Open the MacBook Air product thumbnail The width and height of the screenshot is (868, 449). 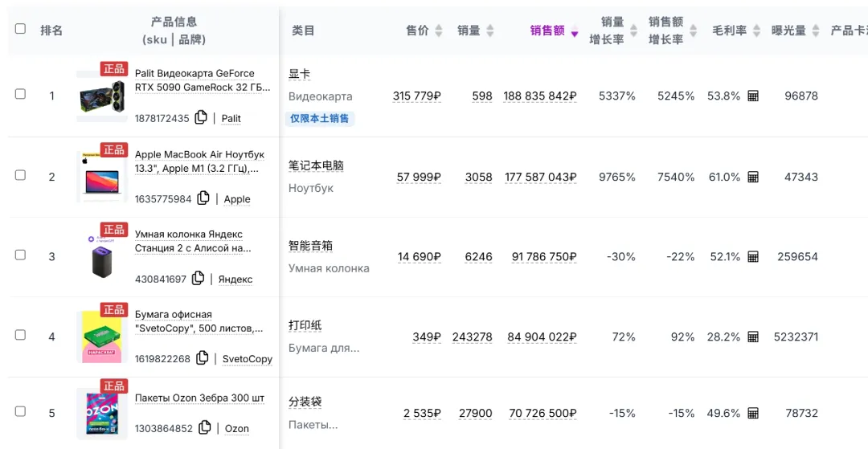[x=102, y=177]
